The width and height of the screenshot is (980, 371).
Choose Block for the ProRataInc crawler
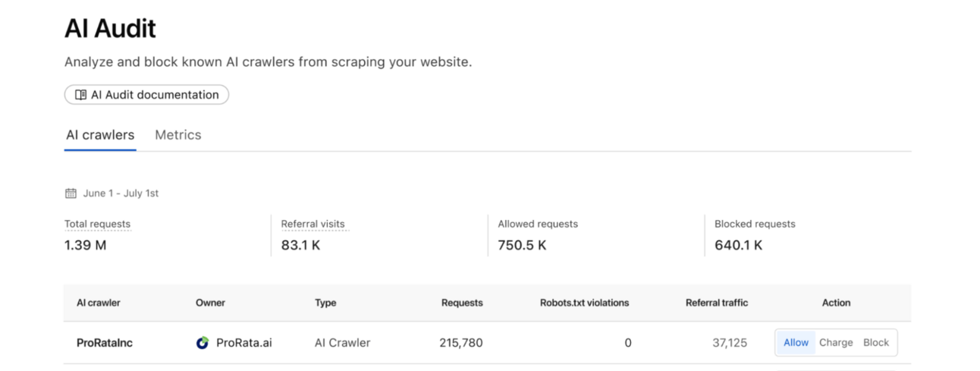tap(875, 343)
